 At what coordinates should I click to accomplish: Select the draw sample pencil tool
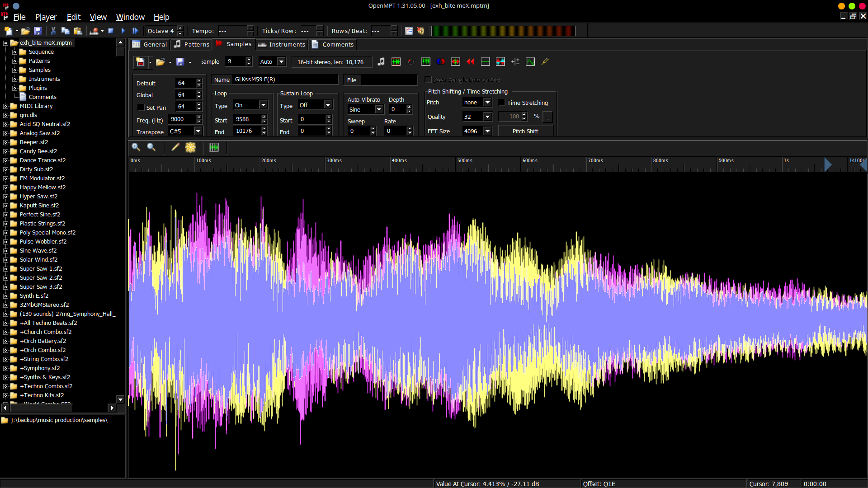(x=175, y=147)
